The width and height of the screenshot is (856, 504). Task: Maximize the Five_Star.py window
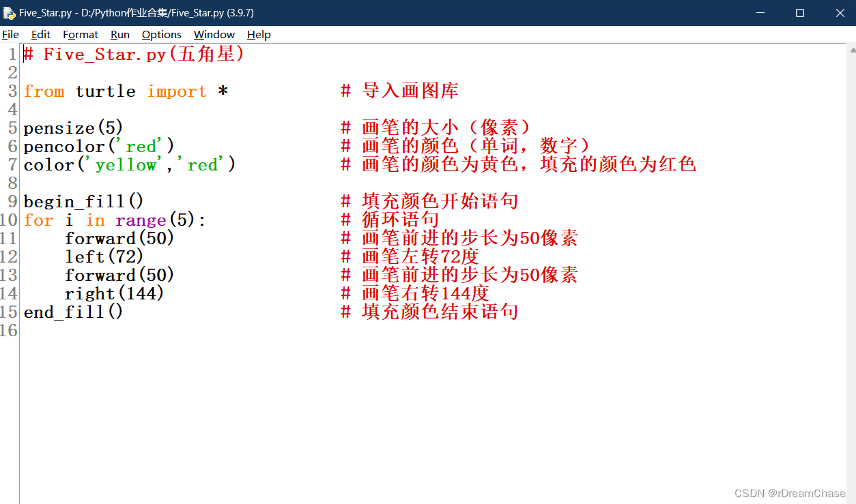(x=800, y=13)
